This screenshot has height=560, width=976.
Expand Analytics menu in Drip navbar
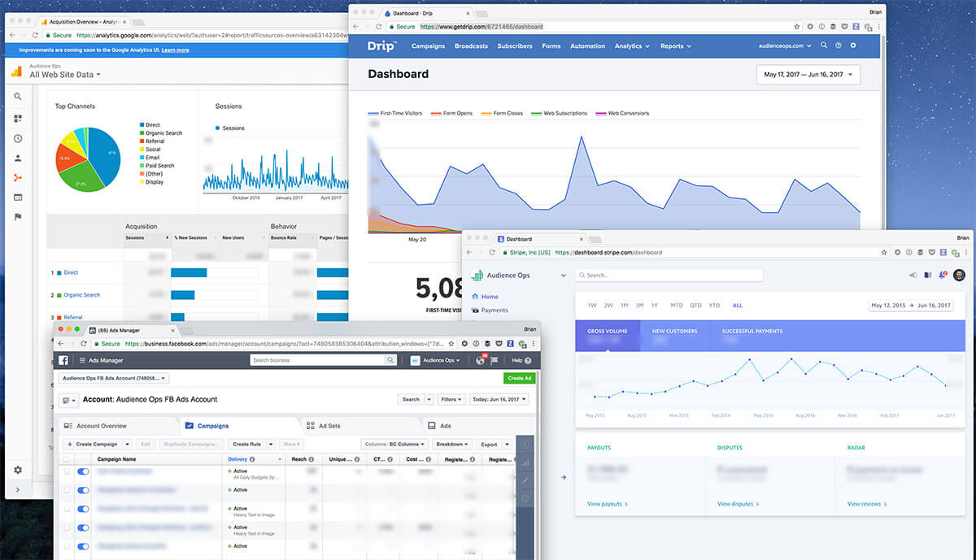632,46
